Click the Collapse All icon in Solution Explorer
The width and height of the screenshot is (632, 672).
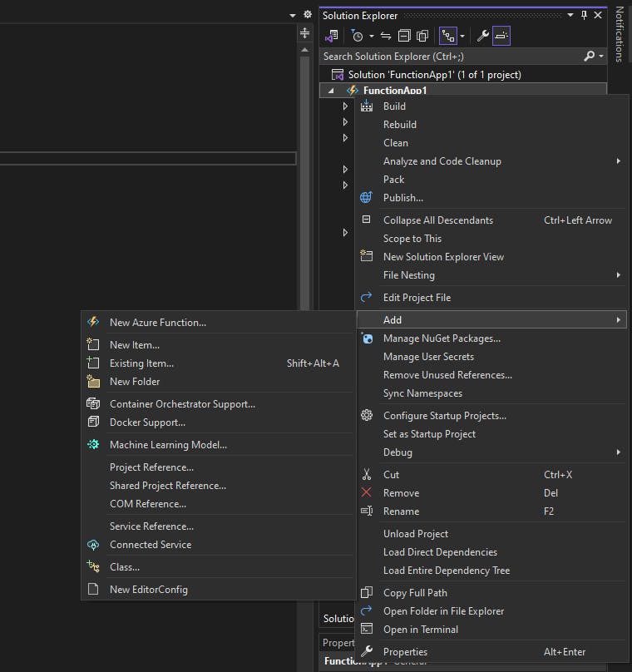(x=404, y=36)
